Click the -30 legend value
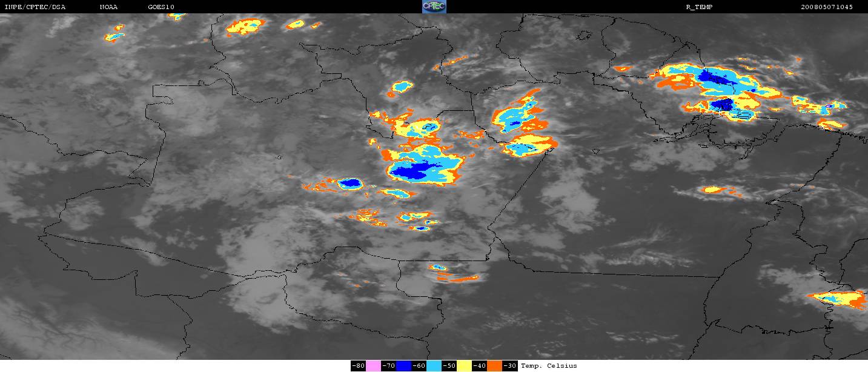 point(510,366)
